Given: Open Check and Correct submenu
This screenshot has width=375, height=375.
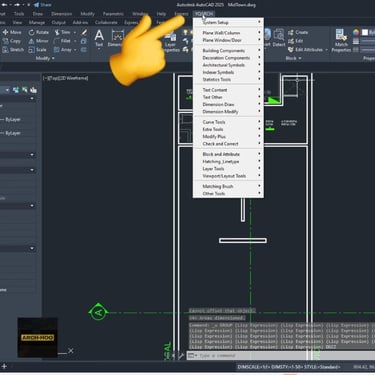Looking at the screenshot, I should click(x=228, y=144).
